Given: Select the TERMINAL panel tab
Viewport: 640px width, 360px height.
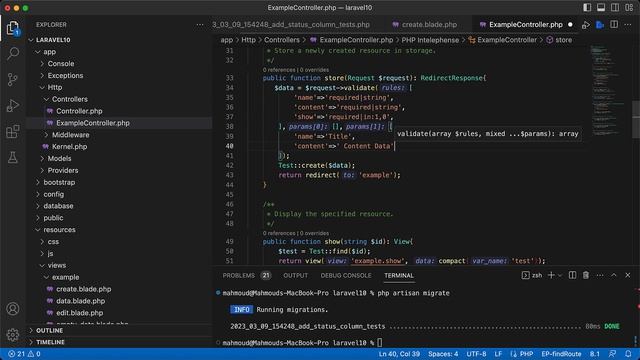Looking at the screenshot, I should pos(398,276).
